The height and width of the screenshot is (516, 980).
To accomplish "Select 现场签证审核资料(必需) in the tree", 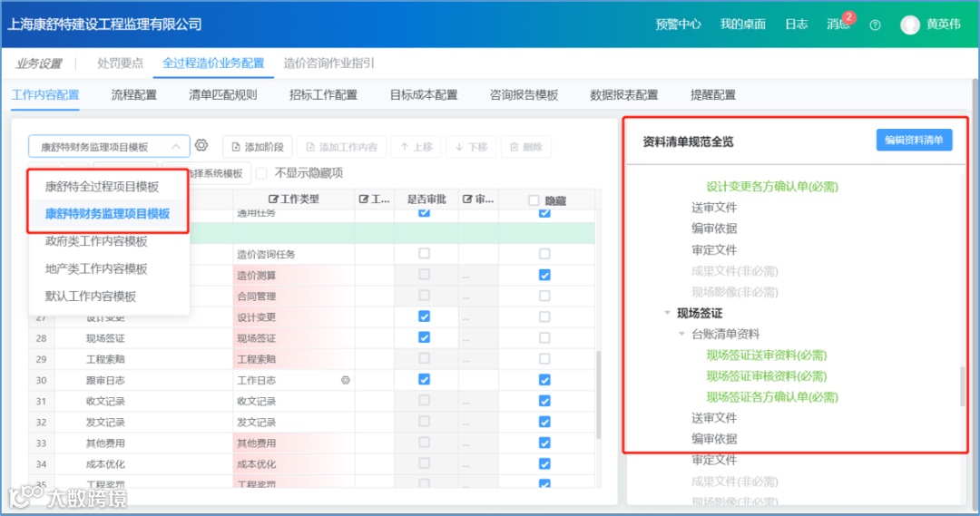I will coord(766,376).
